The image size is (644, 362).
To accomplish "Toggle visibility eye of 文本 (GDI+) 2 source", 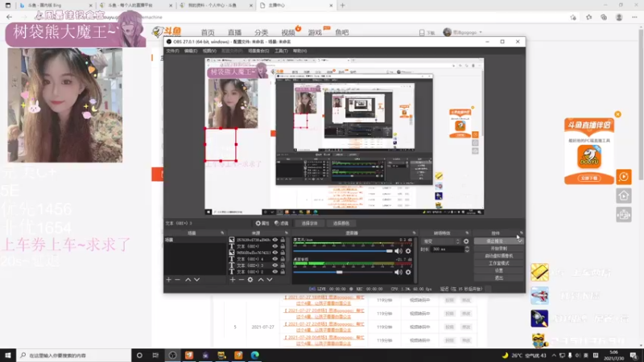I will point(275,272).
